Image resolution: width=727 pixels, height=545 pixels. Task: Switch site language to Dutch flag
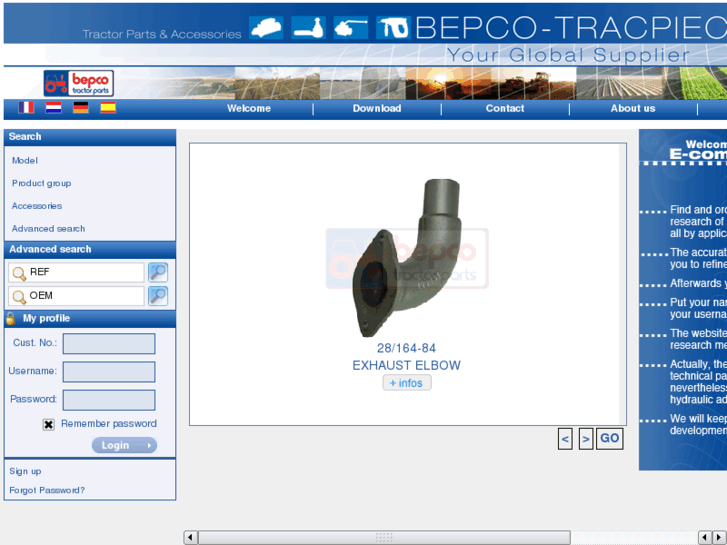(x=54, y=108)
